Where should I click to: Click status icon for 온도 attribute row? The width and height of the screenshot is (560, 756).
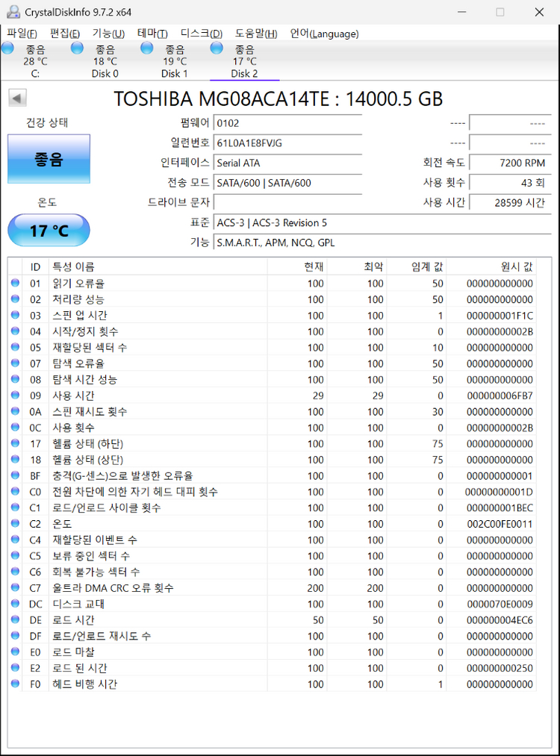point(16,524)
